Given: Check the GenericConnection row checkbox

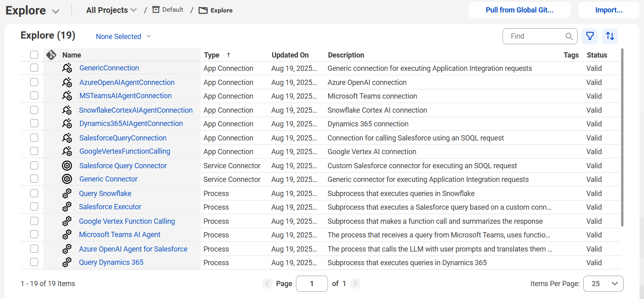Looking at the screenshot, I should [x=34, y=68].
